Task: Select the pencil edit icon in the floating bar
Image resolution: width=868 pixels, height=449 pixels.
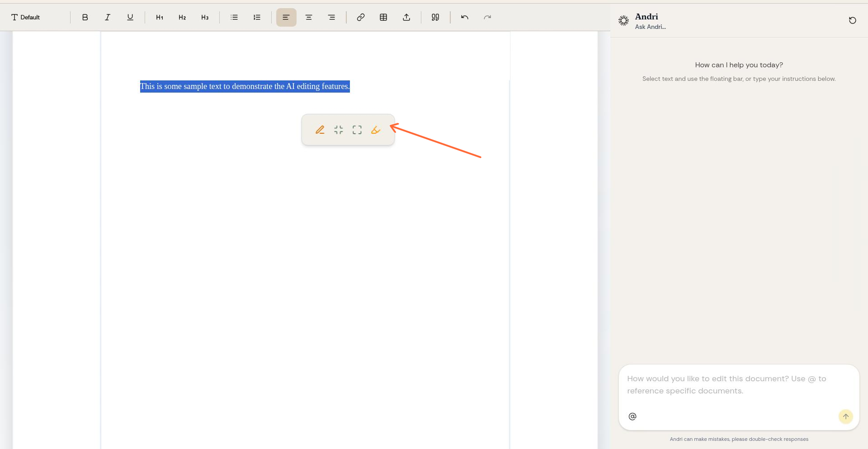Action: (320, 130)
